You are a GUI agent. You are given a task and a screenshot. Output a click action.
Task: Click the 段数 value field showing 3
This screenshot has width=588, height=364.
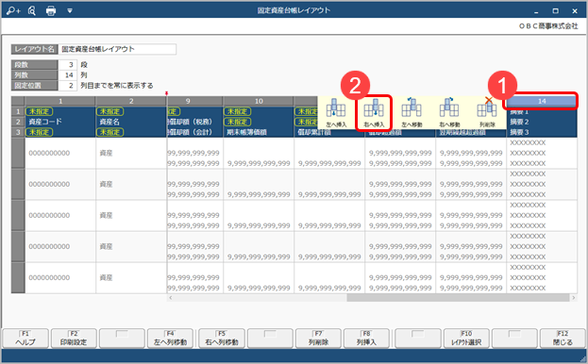[x=68, y=65]
